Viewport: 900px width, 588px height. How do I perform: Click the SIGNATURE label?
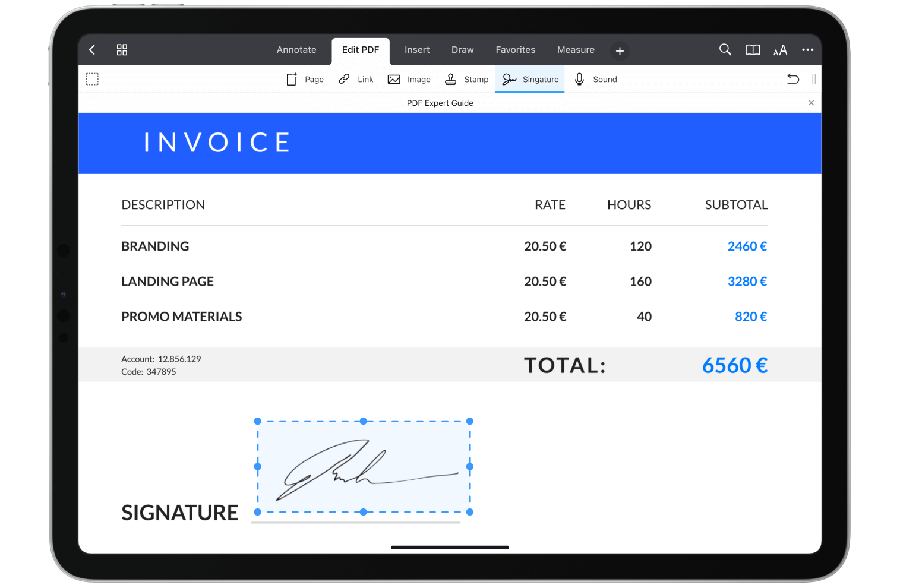[x=180, y=513]
